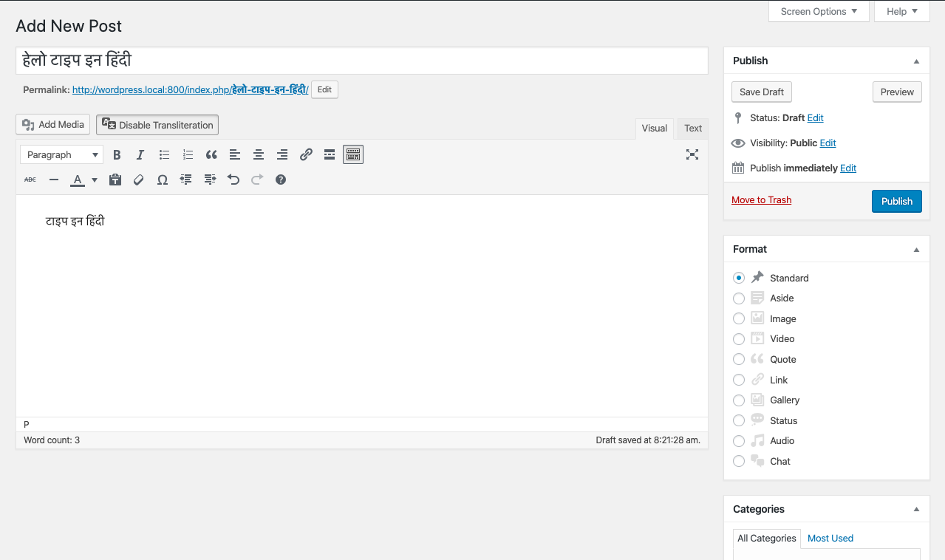The height and width of the screenshot is (560, 945).
Task: Align text right
Action: pyautogui.click(x=282, y=154)
